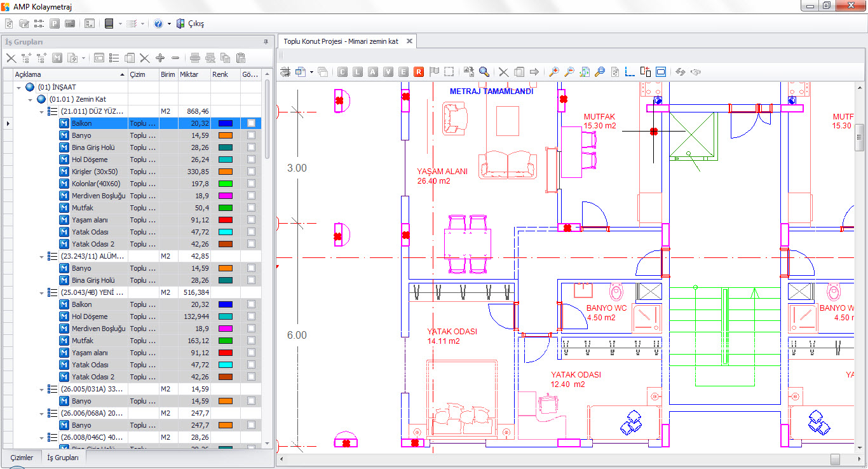868x469 pixels.
Task: Select the Toplu Konut Projesi drawing tab
Action: [x=341, y=41]
